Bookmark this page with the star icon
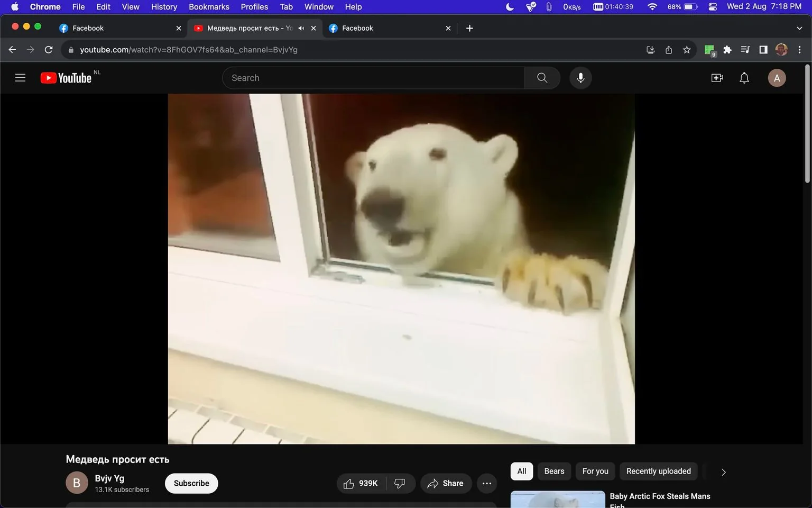 click(x=687, y=50)
